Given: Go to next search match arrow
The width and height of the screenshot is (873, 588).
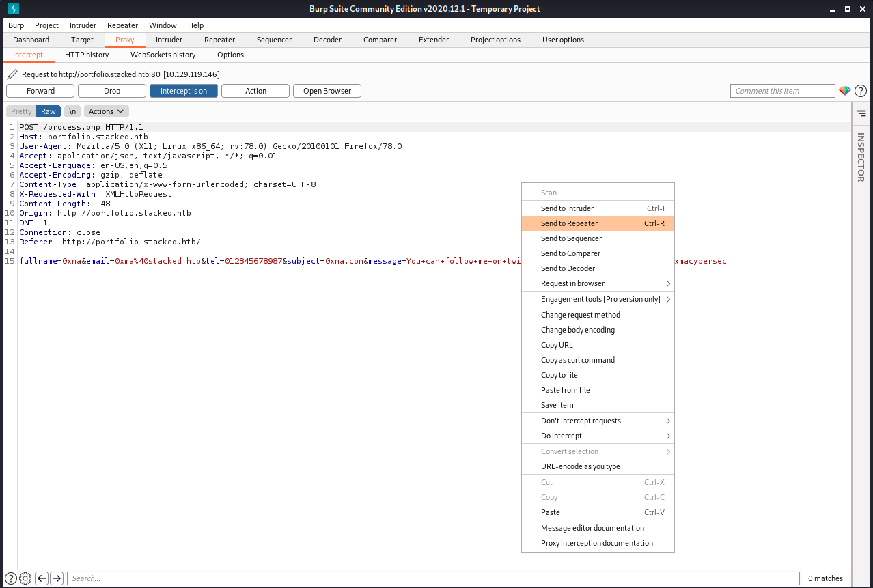Looking at the screenshot, I should coord(57,578).
